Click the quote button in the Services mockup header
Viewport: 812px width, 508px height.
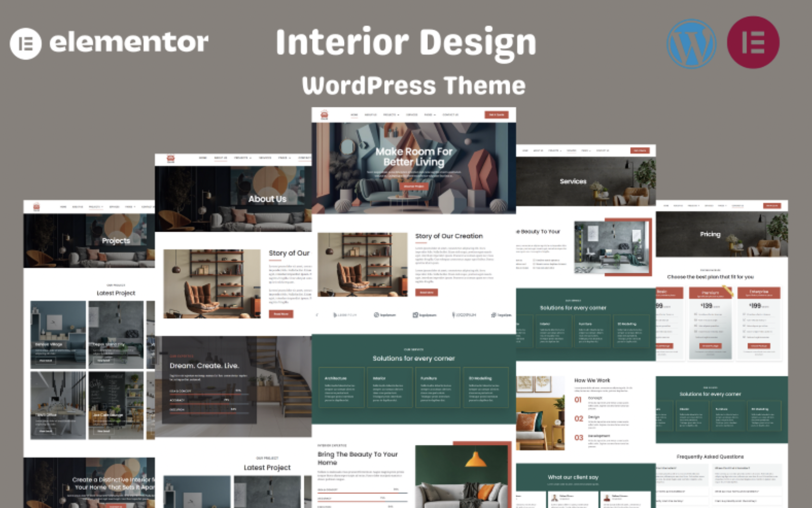[x=639, y=150]
